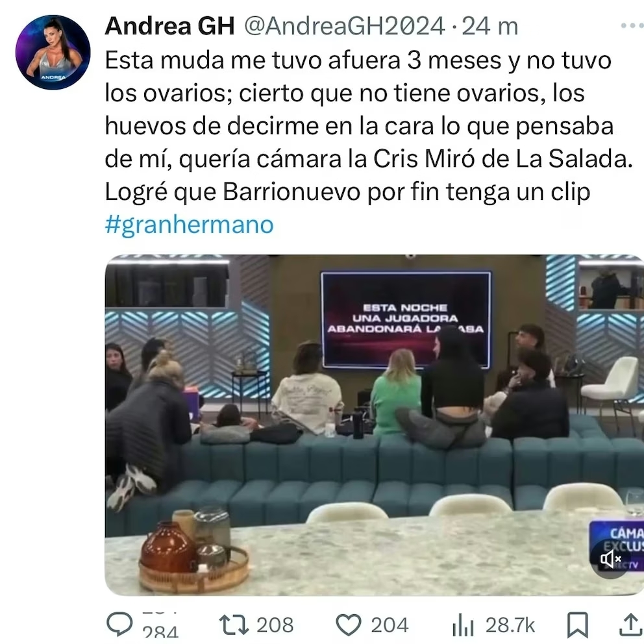Click the retweet arrows icon
The width and height of the screenshot is (644, 644).
[x=234, y=625]
